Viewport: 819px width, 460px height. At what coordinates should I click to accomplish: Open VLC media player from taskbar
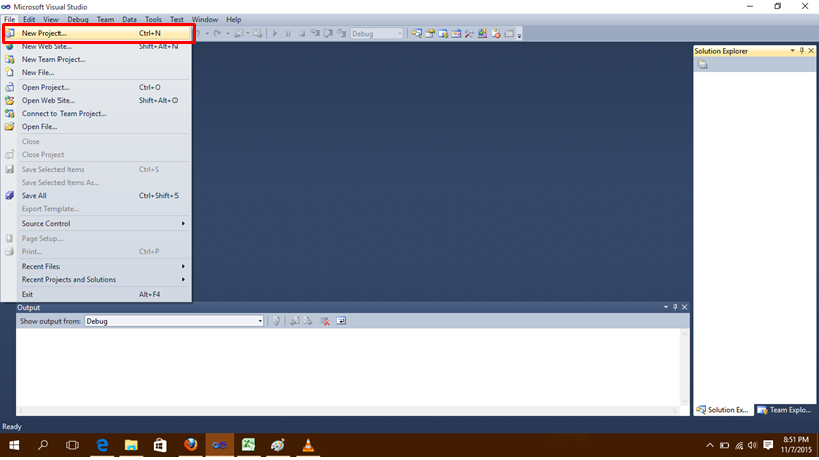tap(308, 445)
